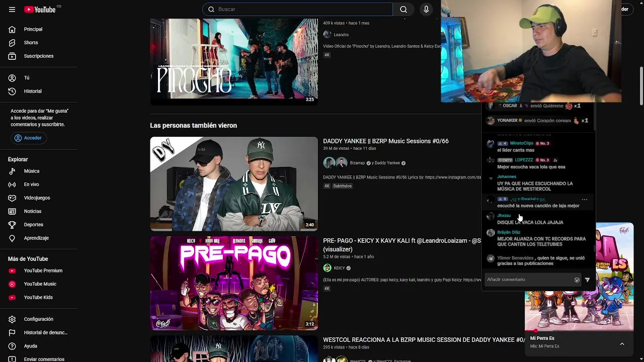Image resolution: width=644 pixels, height=362 pixels.
Task: Open Leandro channel link
Action: [x=341, y=35]
